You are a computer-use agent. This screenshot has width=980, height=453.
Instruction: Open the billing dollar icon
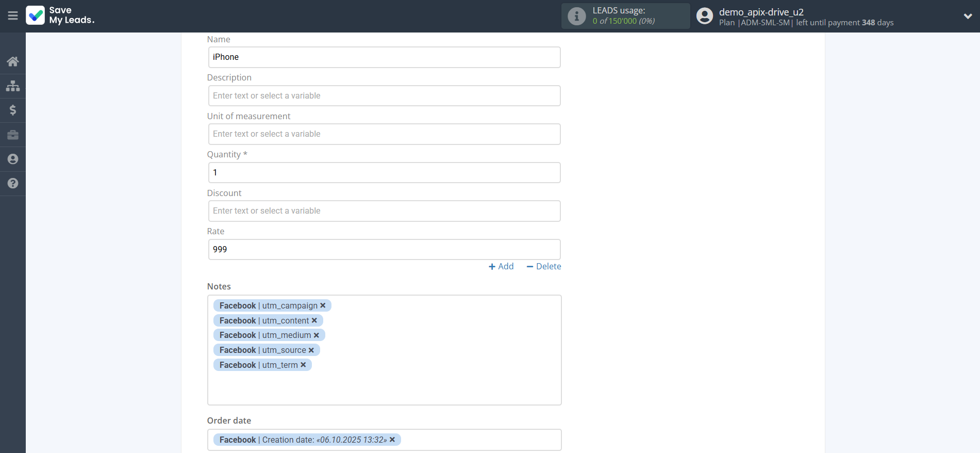coord(13,110)
